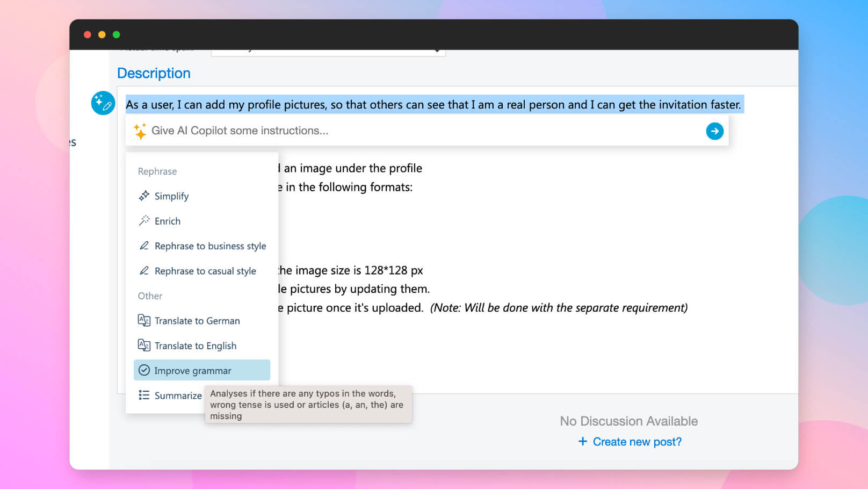Choose the Improve grammar menu entry
Viewport: 868px width, 489px height.
(193, 371)
